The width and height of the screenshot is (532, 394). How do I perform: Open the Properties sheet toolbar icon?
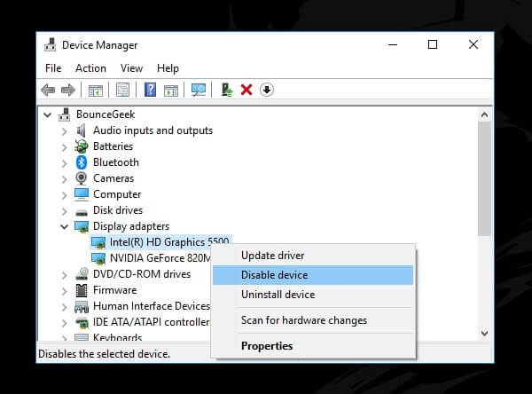click(x=123, y=90)
